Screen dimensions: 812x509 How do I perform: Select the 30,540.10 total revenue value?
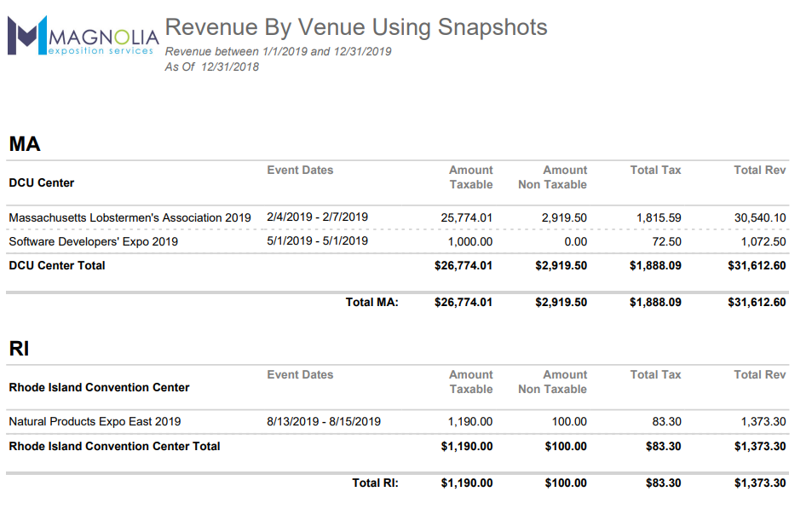(x=760, y=217)
